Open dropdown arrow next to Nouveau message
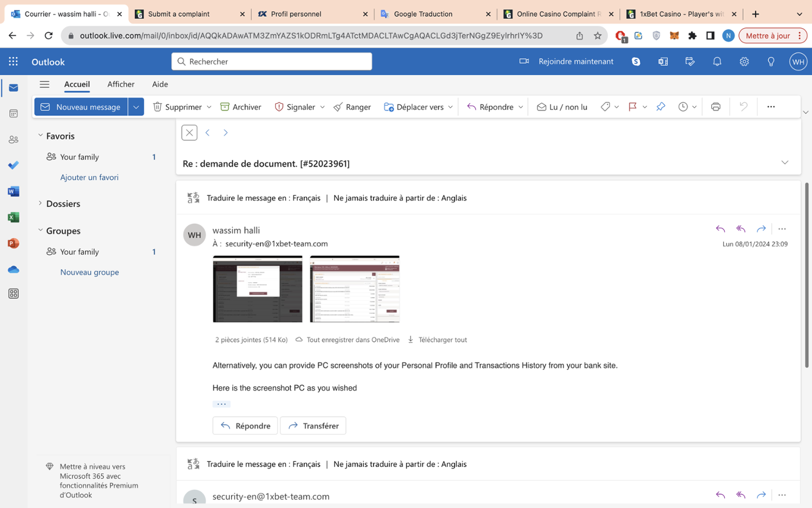The width and height of the screenshot is (812, 508). click(136, 107)
